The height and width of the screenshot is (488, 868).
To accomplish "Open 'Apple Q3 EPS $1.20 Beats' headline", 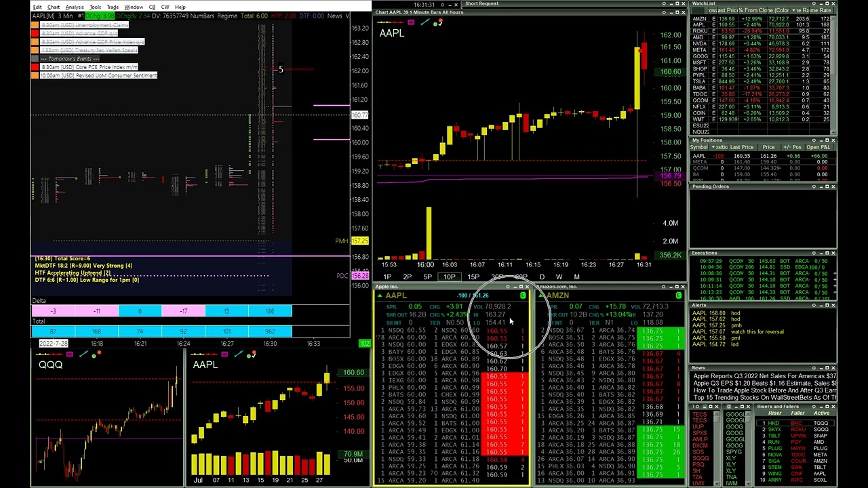I will click(764, 384).
